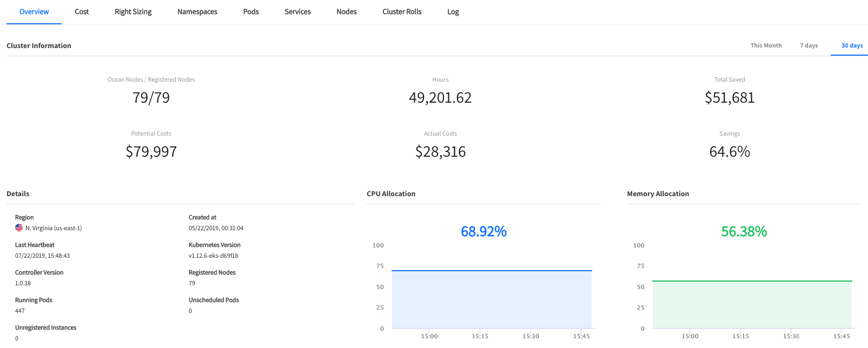
Task: Click the 68.92% CPU allocation value
Action: coord(483,232)
